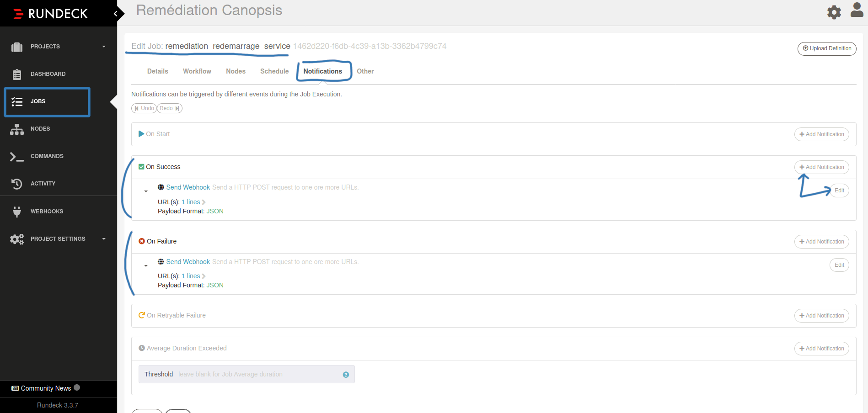Click the Rundeck 3.3.7 version text
The height and width of the screenshot is (413, 868).
[58, 405]
